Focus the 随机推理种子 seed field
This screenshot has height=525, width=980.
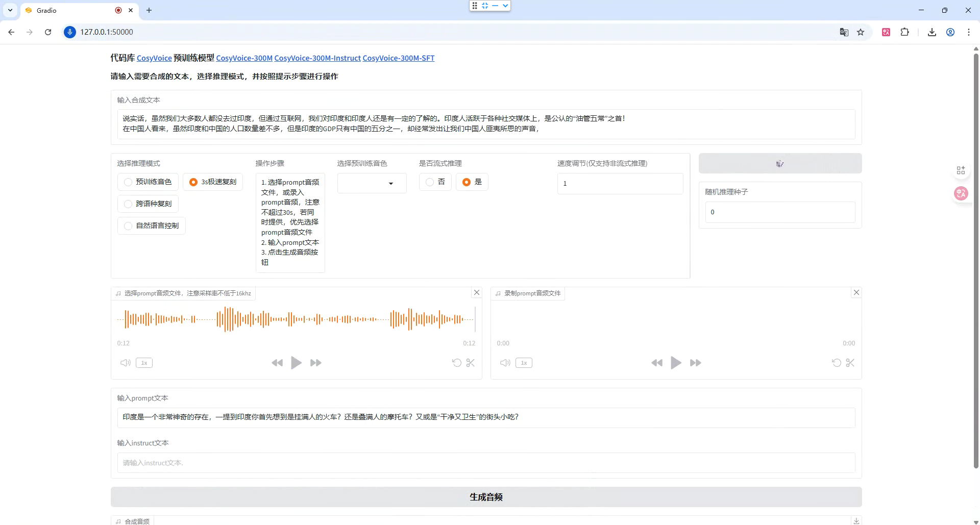pyautogui.click(x=780, y=212)
